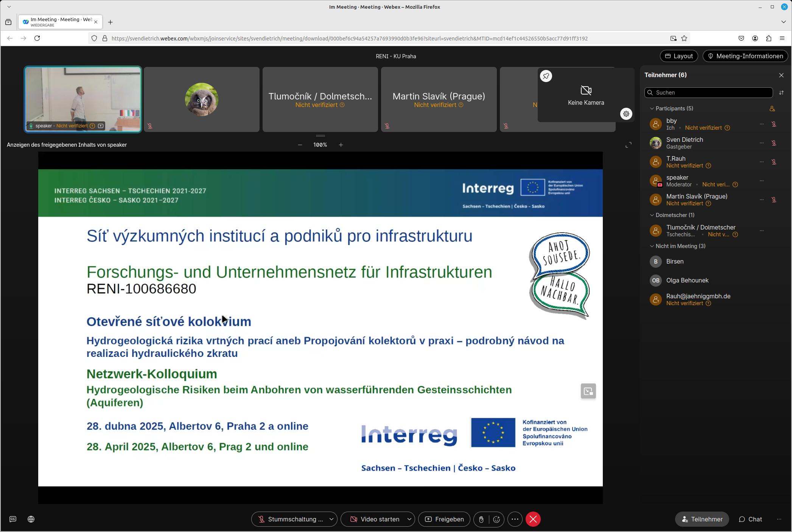Collapse the Dolmetscher (1) group
792x532 pixels.
point(652,215)
